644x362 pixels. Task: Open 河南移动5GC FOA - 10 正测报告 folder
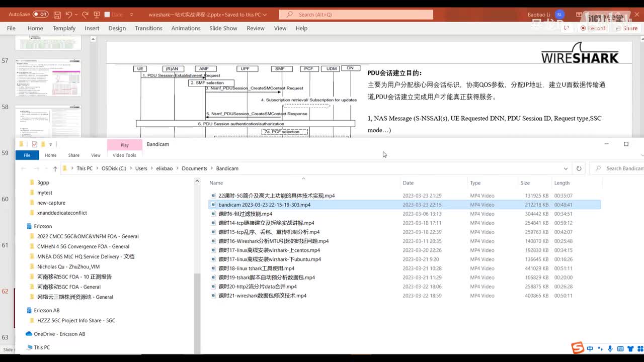(x=74, y=277)
